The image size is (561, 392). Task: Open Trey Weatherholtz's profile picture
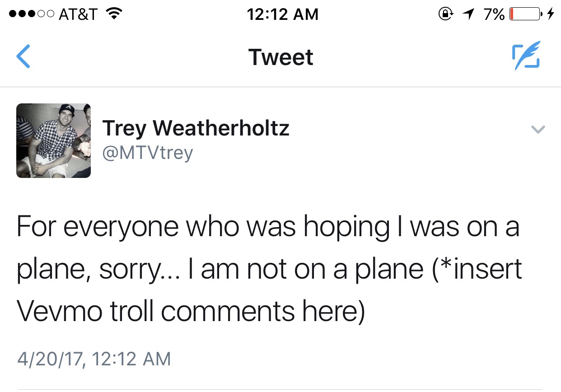(x=53, y=140)
